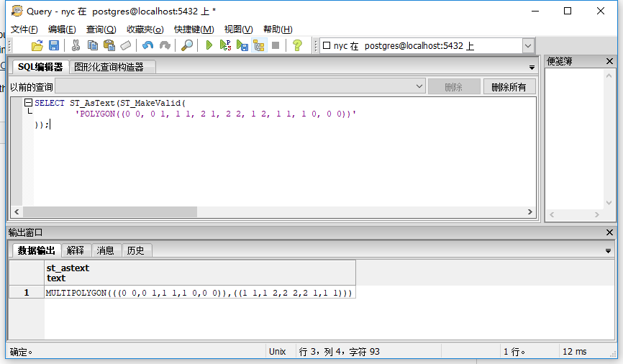Close the 便笺簿 scratch pad panel

click(x=609, y=61)
